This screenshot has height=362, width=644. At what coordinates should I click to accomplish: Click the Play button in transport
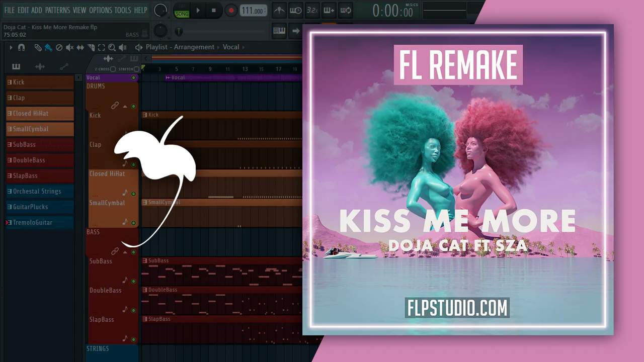click(198, 10)
